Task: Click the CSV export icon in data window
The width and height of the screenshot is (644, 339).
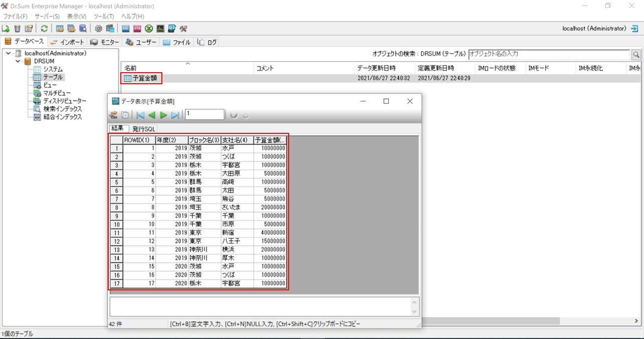Action: pos(113,115)
